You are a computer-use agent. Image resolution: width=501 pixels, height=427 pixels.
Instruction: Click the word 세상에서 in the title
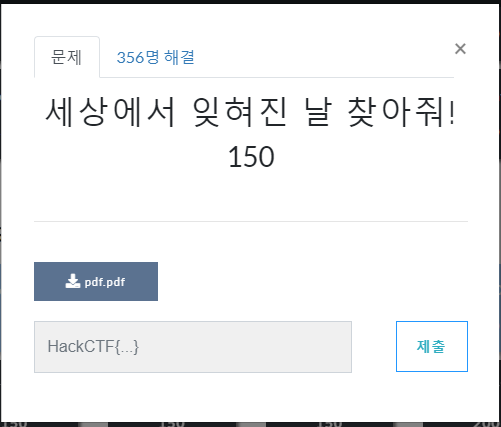point(110,112)
